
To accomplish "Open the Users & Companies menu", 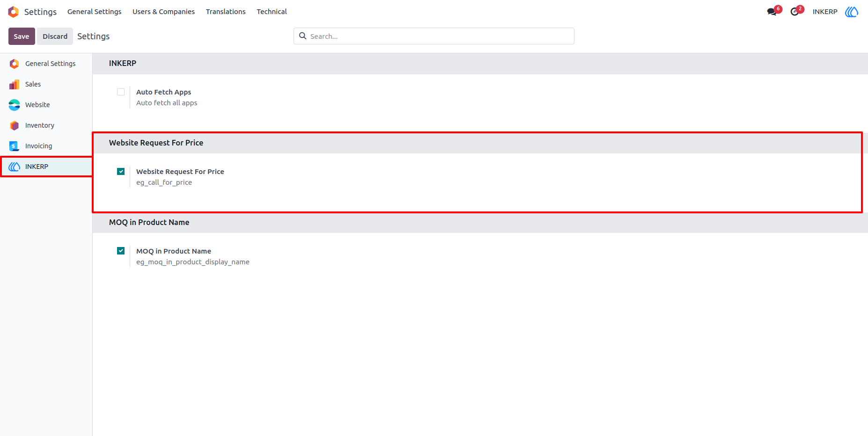I will point(163,12).
